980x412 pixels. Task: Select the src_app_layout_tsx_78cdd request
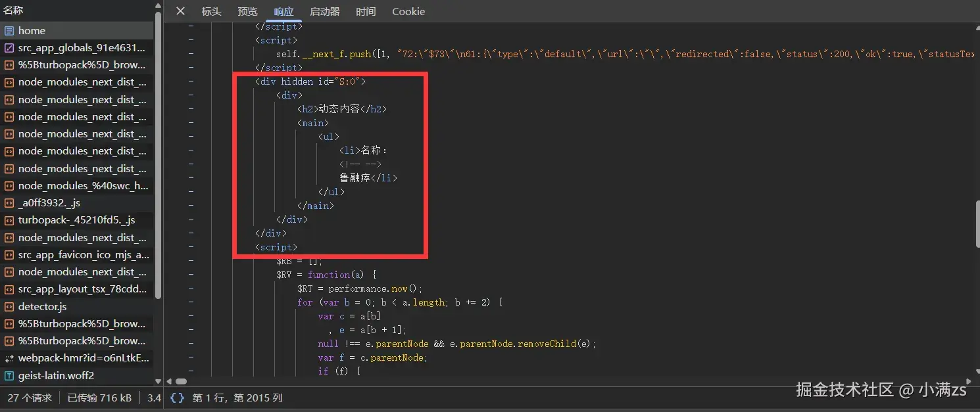(x=77, y=289)
